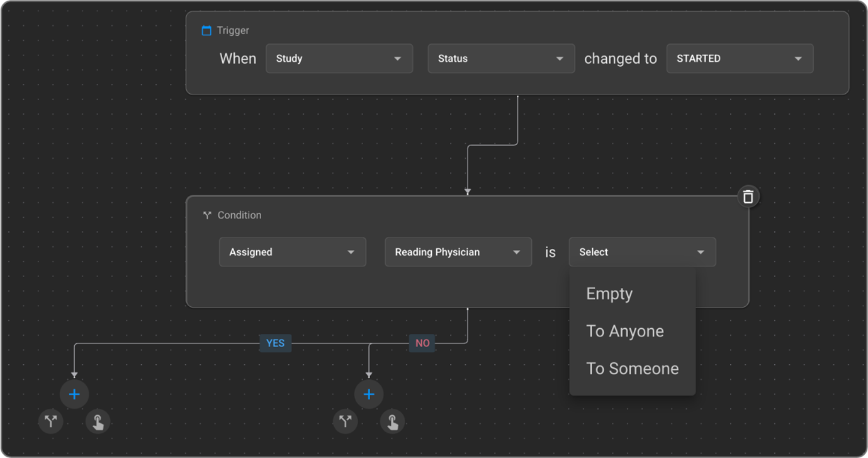Pick To Someone from the list
This screenshot has height=458, width=868.
632,369
